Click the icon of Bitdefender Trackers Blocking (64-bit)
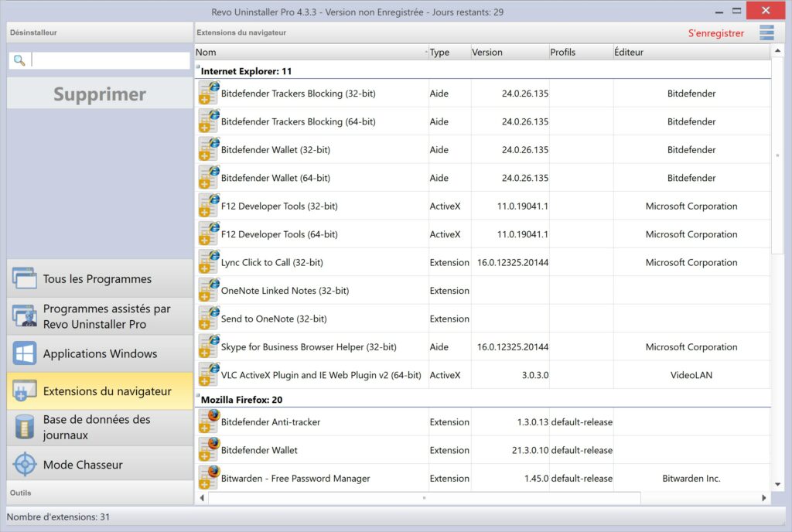This screenshot has height=532, width=792. (209, 121)
